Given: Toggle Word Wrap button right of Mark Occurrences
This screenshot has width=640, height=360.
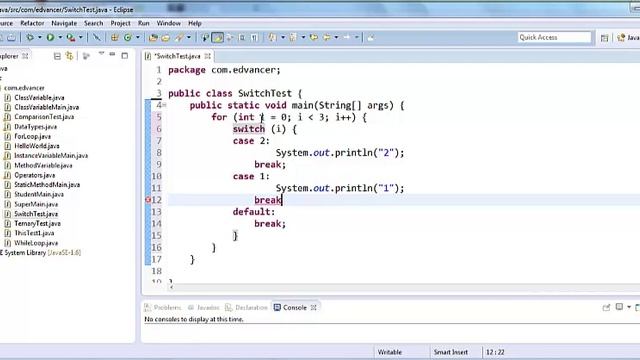Looking at the screenshot, I should tap(230, 38).
